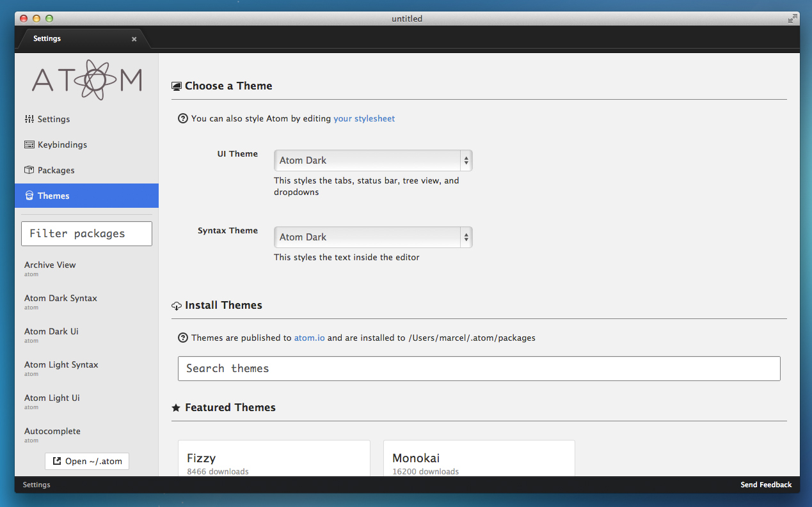
Task: Click the star icon beside Featured Themes
Action: click(x=176, y=407)
